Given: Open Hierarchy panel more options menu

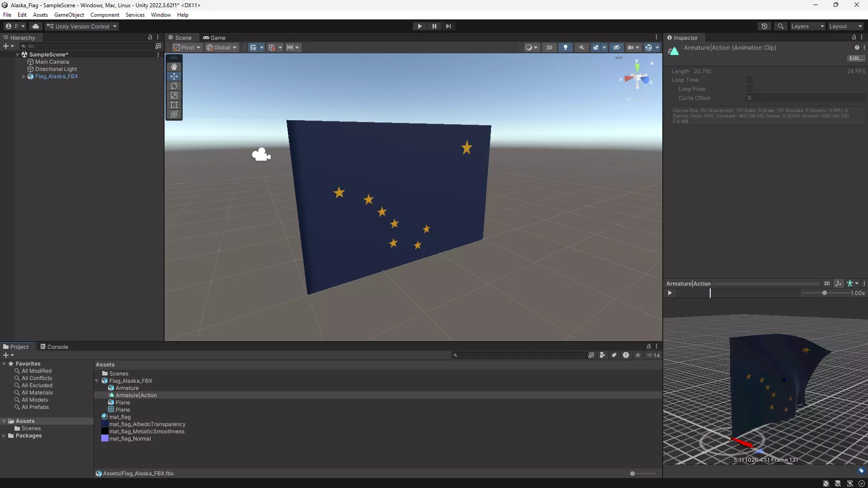Looking at the screenshot, I should coord(158,38).
